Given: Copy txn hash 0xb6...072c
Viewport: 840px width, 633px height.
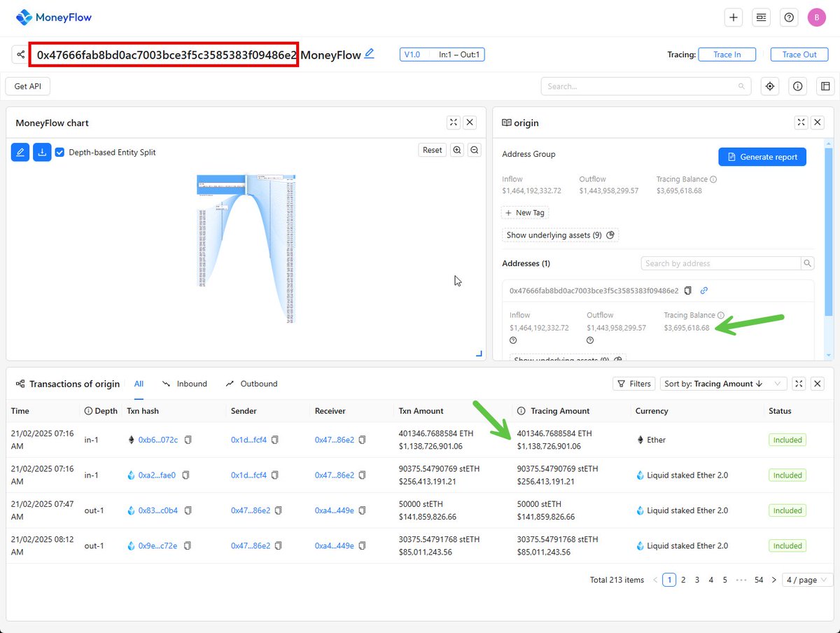Looking at the screenshot, I should 187,440.
